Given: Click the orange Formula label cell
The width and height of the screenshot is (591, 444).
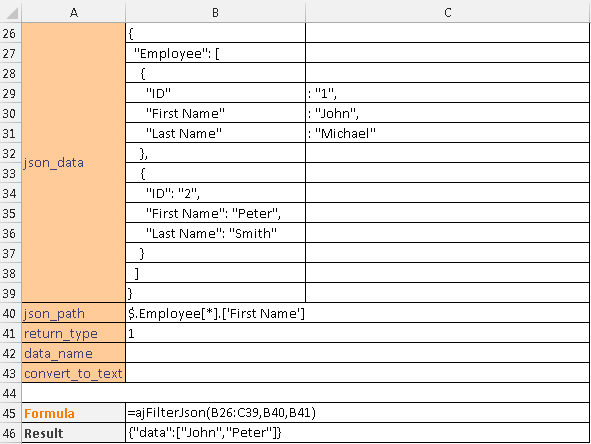Looking at the screenshot, I should point(74,413).
